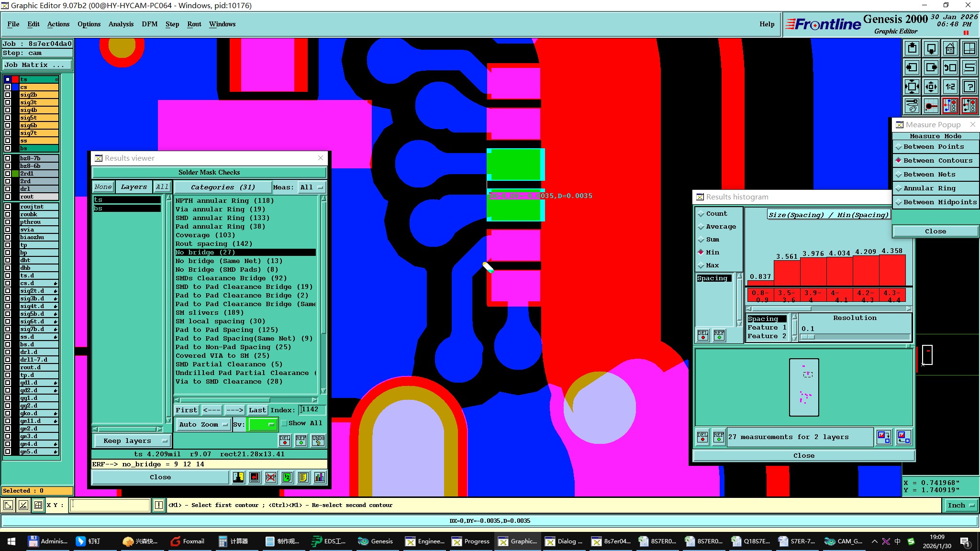Open the DFM menu

point(149,24)
